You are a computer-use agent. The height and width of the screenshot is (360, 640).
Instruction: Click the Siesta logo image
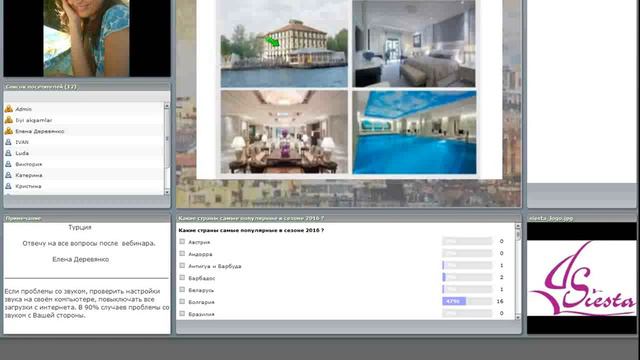(x=582, y=279)
